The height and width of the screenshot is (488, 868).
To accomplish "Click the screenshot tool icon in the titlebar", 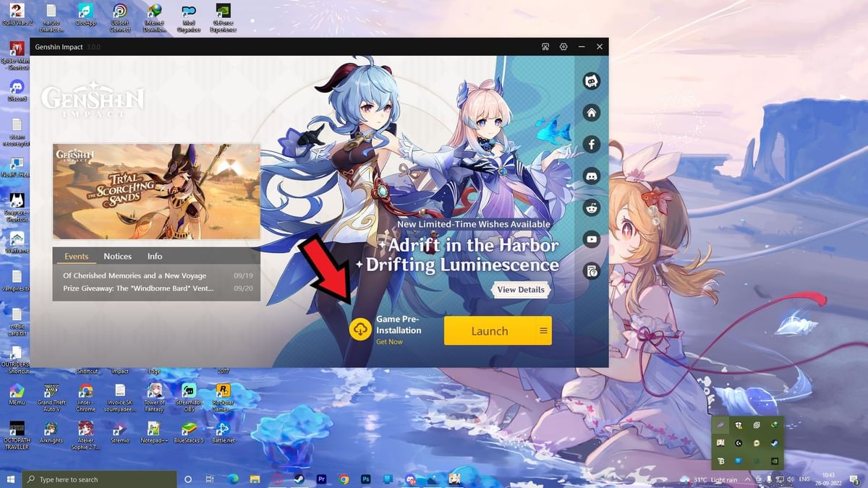I will click(x=544, y=46).
